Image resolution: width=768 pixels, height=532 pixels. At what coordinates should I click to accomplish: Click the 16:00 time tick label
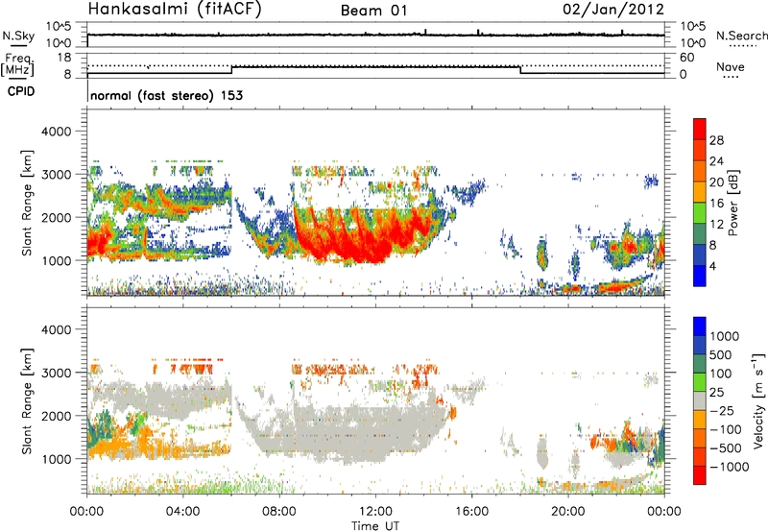[x=472, y=512]
